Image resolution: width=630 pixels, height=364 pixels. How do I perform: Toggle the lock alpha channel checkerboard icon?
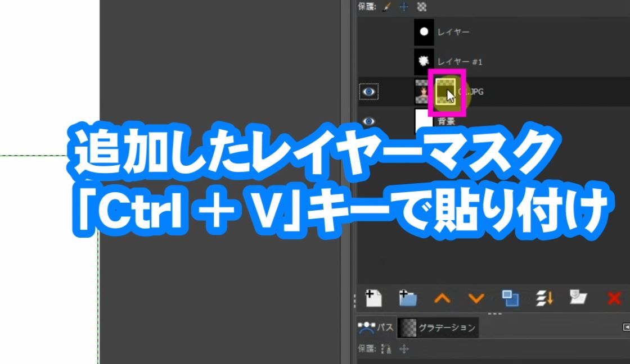[x=421, y=6]
